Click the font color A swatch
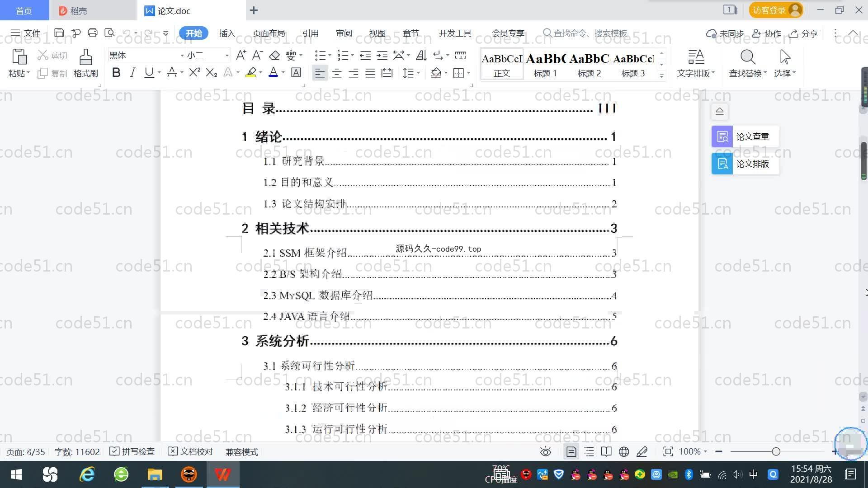The height and width of the screenshot is (488, 868). click(274, 72)
